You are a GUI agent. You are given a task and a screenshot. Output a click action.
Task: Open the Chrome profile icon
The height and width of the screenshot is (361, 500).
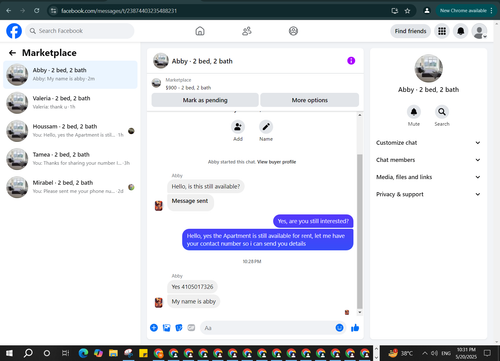pyautogui.click(x=427, y=11)
